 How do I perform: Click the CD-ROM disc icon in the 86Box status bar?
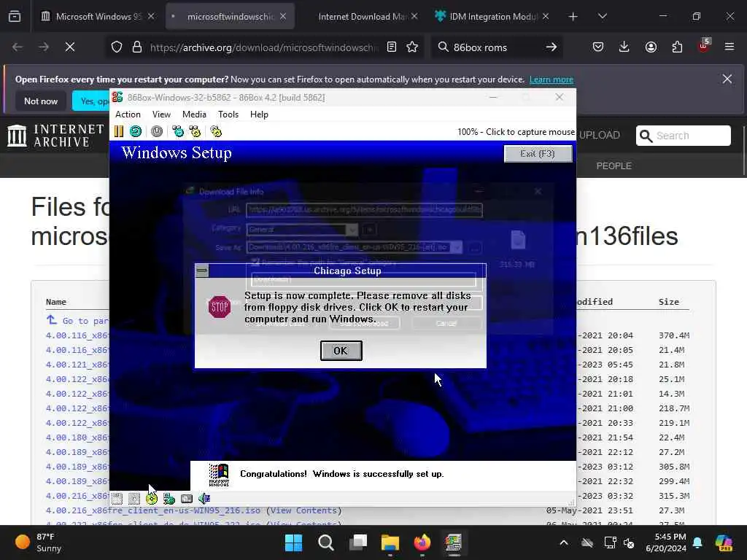pos(152,499)
